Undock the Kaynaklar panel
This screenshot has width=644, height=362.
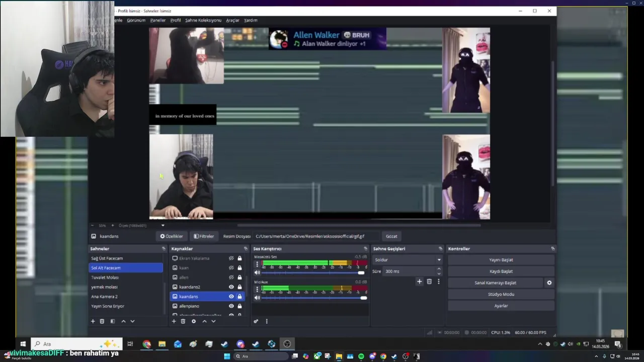(246, 249)
